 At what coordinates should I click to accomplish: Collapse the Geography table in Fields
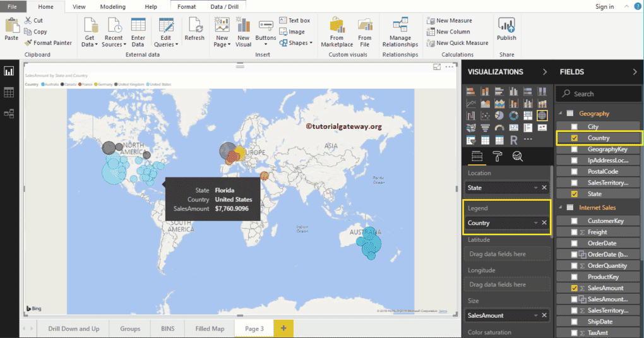point(559,114)
